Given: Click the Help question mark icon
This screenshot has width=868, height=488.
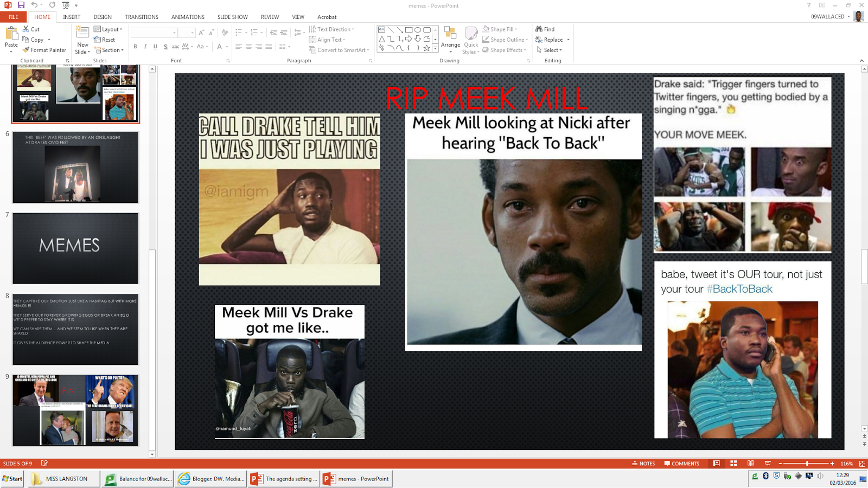Looking at the screenshot, I should click(808, 5).
